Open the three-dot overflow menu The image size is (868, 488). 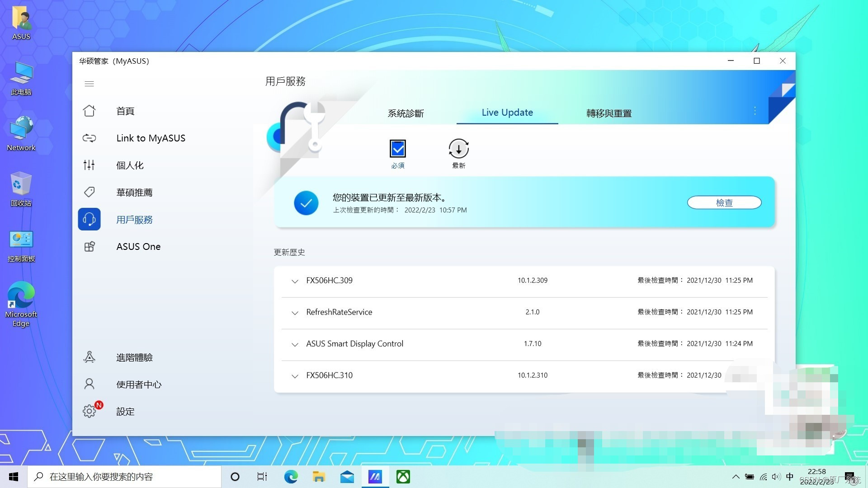754,111
